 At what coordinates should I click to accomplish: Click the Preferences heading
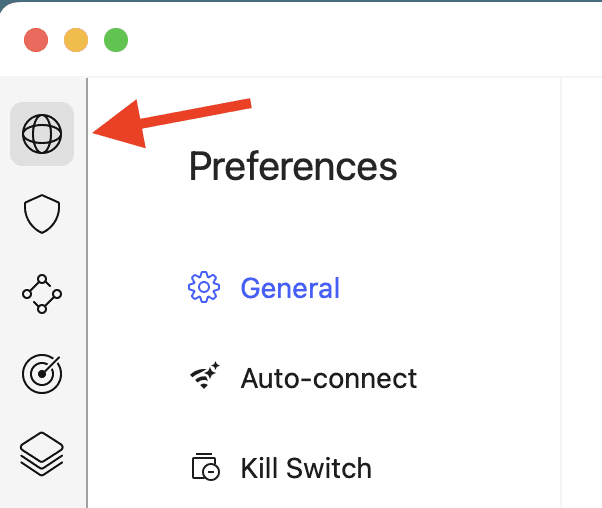click(x=293, y=166)
